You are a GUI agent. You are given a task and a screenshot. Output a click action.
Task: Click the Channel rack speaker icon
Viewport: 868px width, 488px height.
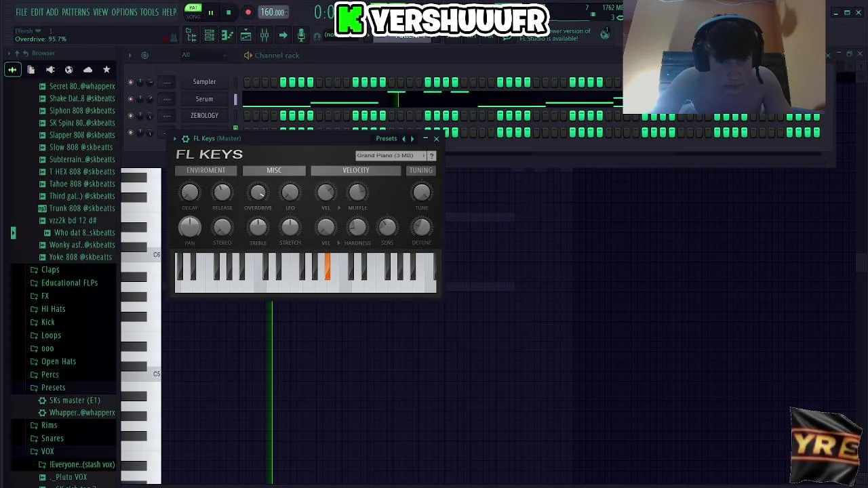pyautogui.click(x=248, y=56)
